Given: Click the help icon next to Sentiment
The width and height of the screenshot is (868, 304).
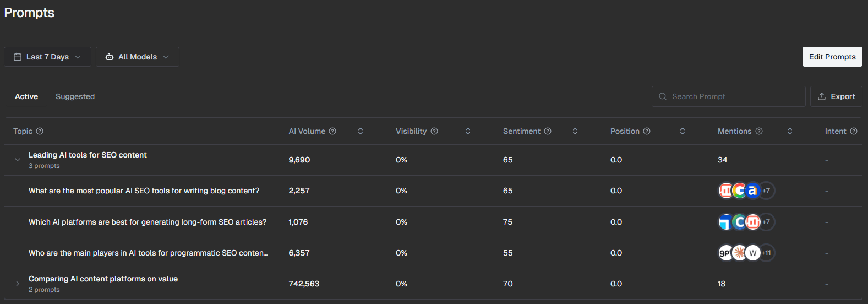Looking at the screenshot, I should point(548,131).
